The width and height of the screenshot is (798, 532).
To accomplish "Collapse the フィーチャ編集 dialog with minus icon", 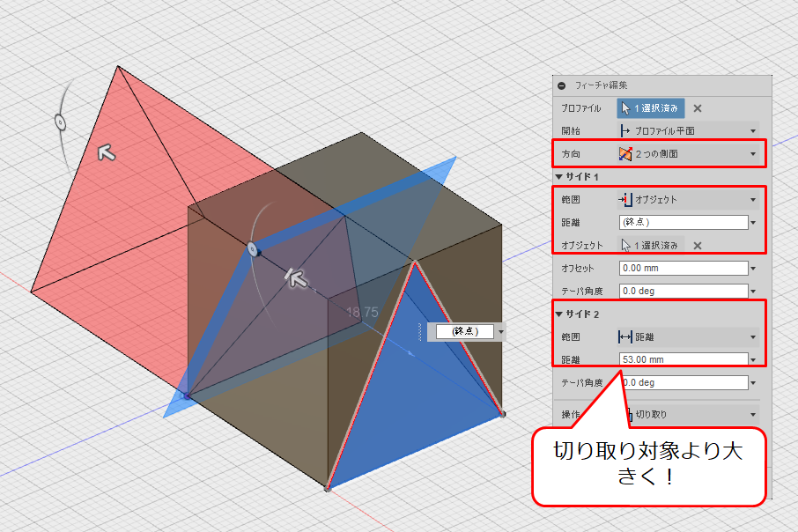I will tap(562, 85).
